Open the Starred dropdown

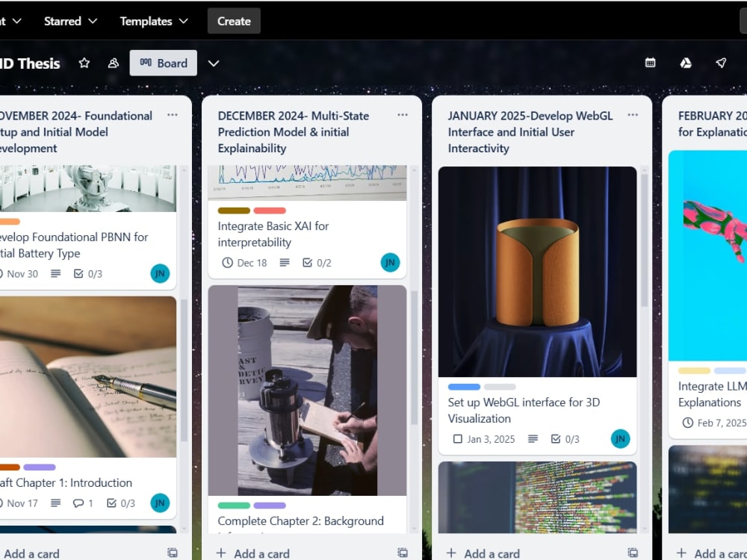pyautogui.click(x=70, y=21)
